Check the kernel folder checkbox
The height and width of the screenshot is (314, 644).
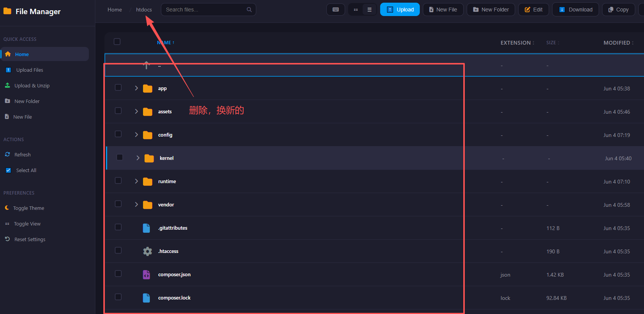click(x=120, y=157)
